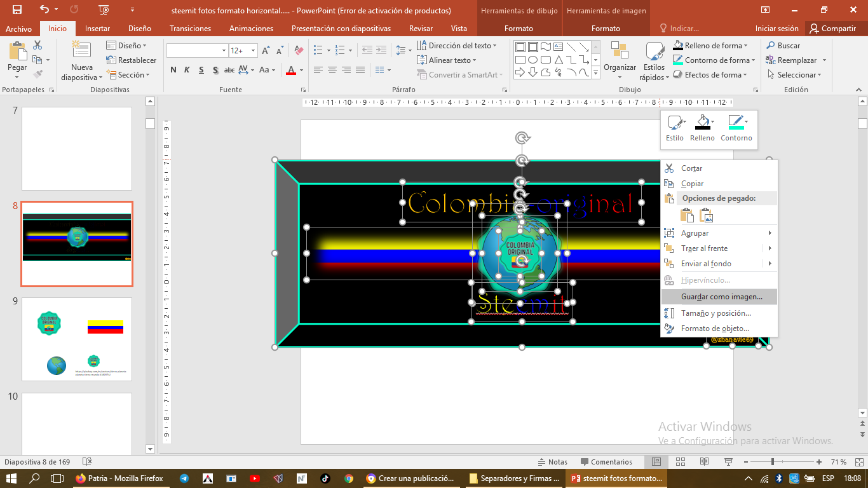Image resolution: width=868 pixels, height=488 pixels.
Task: Increase font size with A-up icon
Action: (266, 51)
